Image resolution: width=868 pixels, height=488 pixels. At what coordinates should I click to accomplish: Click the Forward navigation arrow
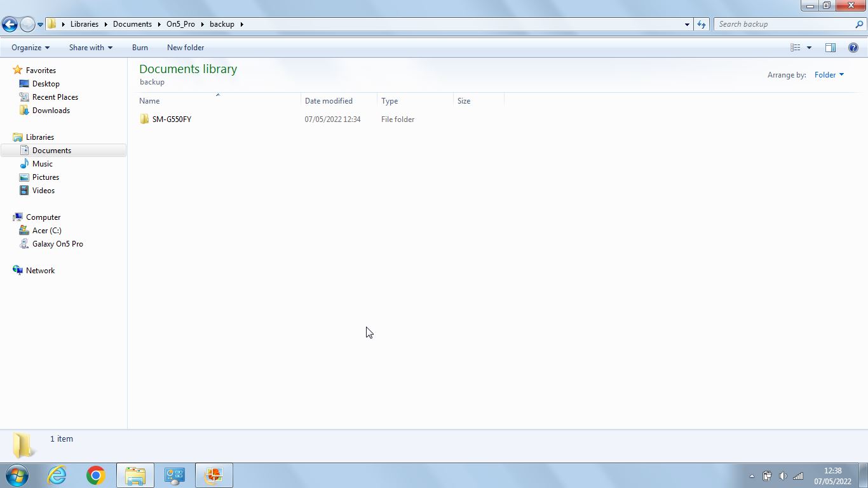pyautogui.click(x=27, y=24)
